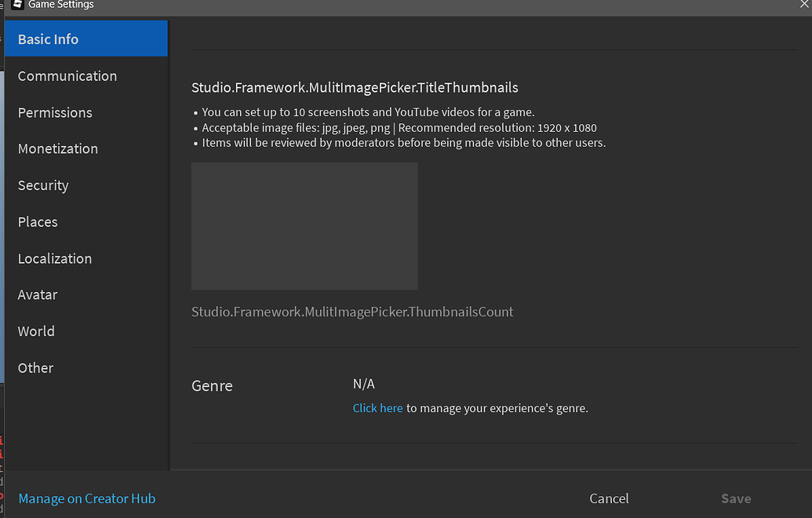Open the Permissions settings section
This screenshot has height=518, width=812.
55,112
